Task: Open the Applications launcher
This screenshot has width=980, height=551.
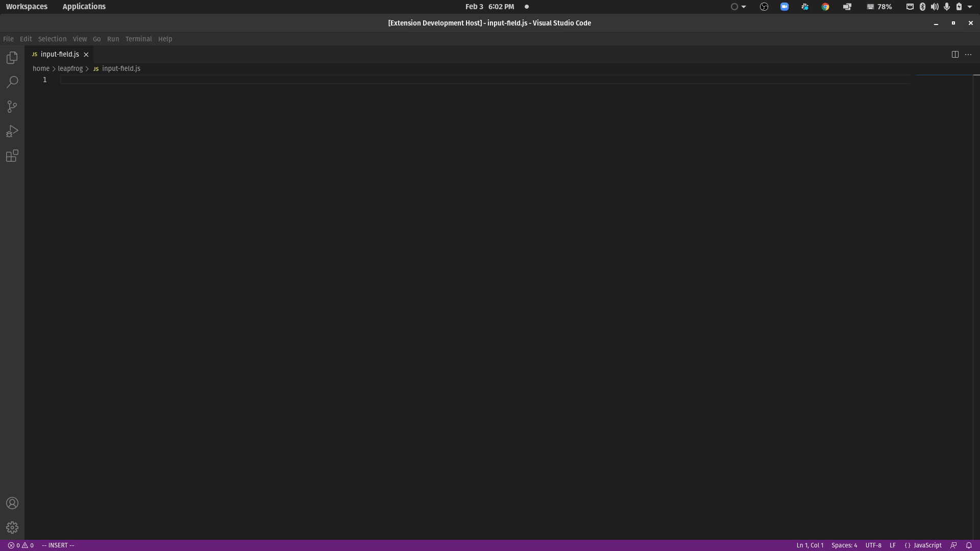Action: [x=84, y=7]
